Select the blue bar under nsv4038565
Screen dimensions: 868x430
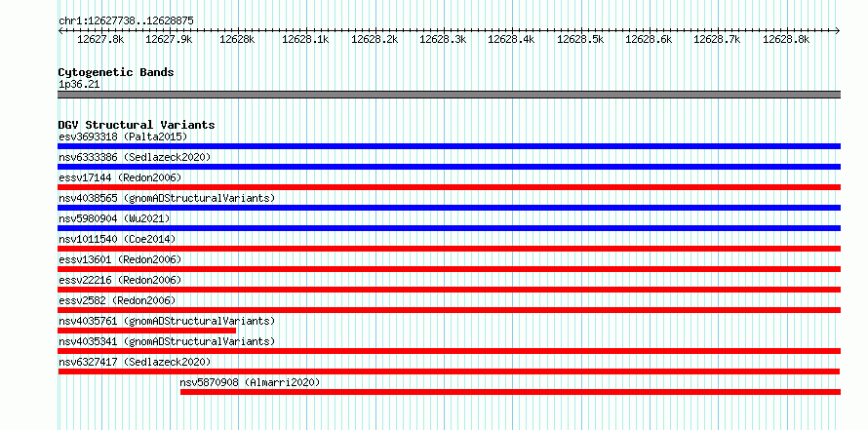[x=449, y=208]
